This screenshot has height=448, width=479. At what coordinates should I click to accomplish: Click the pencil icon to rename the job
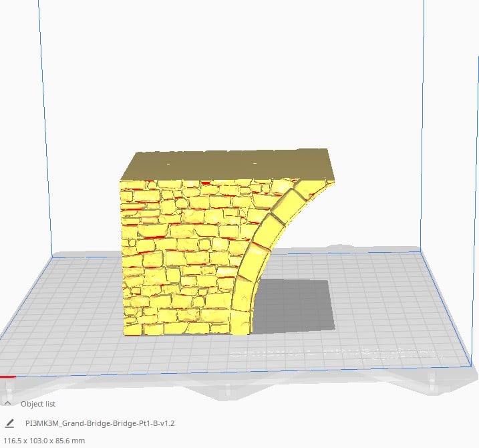[x=9, y=423]
